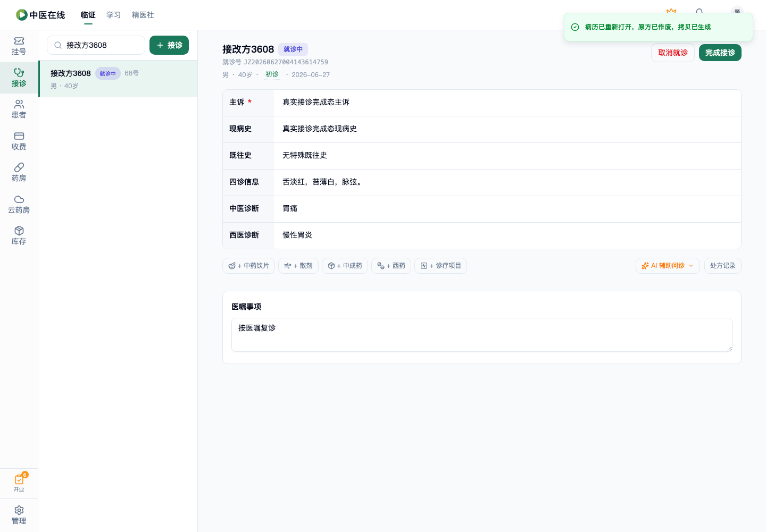
Task: Open 处方记录 prescription records
Action: tap(723, 266)
